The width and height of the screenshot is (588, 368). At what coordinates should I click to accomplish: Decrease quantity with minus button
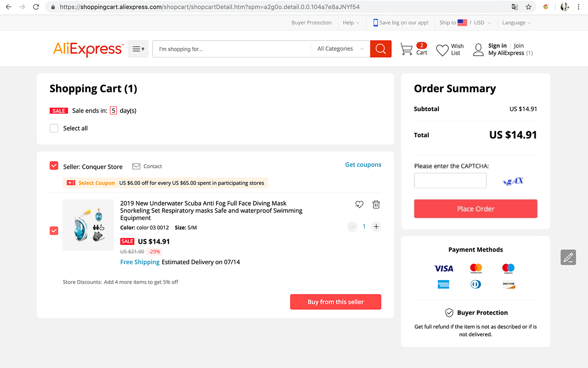pyautogui.click(x=352, y=226)
